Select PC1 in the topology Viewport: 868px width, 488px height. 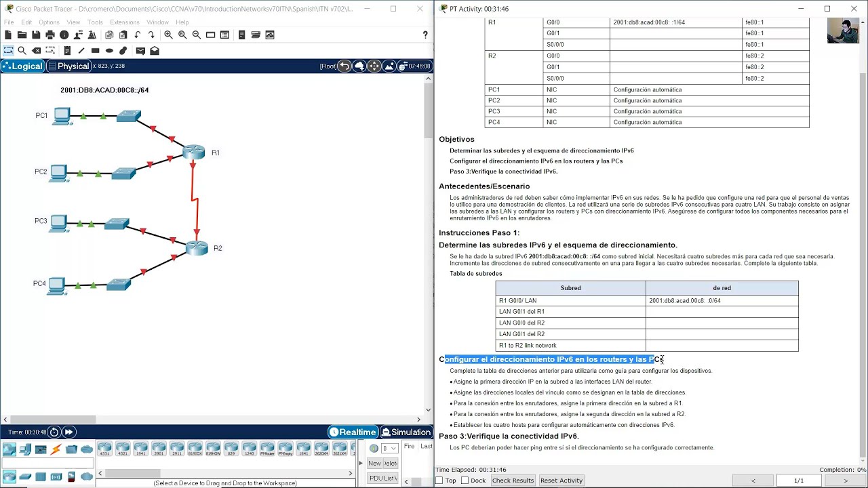click(x=62, y=116)
